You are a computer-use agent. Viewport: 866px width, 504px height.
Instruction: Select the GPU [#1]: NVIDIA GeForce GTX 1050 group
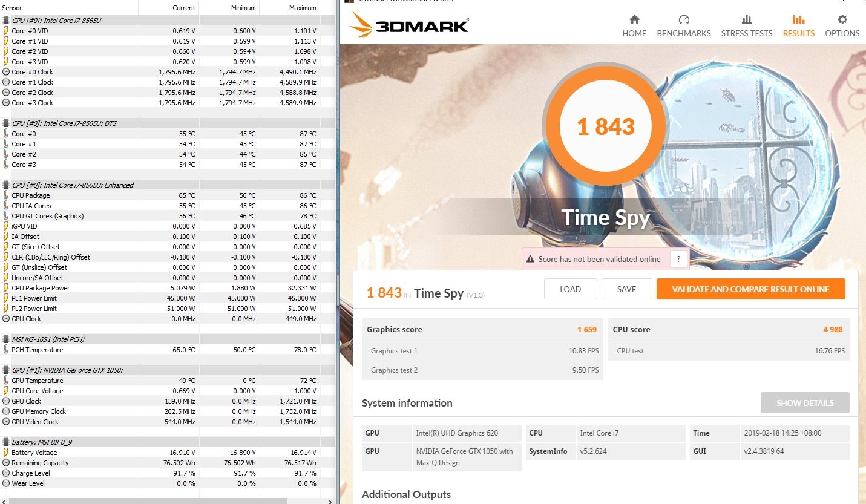[168, 370]
